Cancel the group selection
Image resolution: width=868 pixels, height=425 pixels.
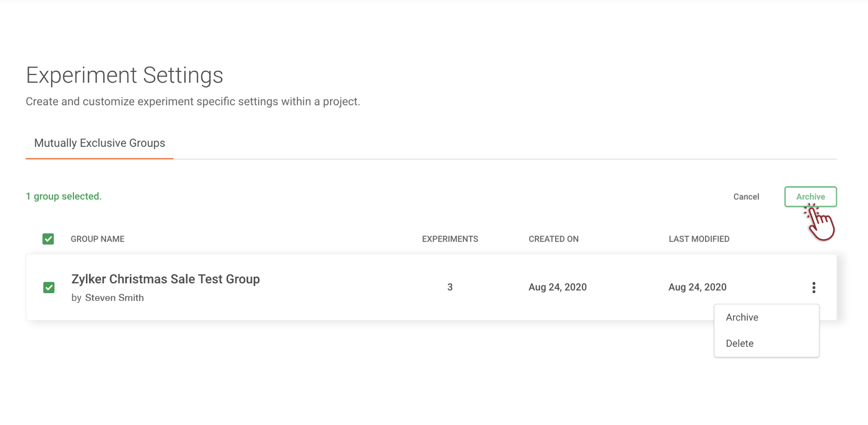tap(746, 196)
